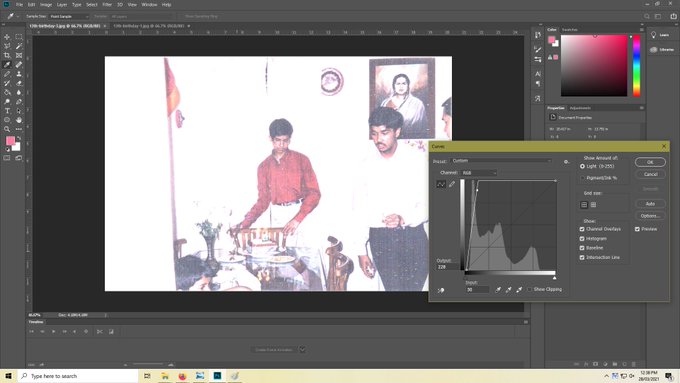Viewport: 680px width, 383px height.
Task: Select the Crop tool in the toolbar
Action: [7, 55]
